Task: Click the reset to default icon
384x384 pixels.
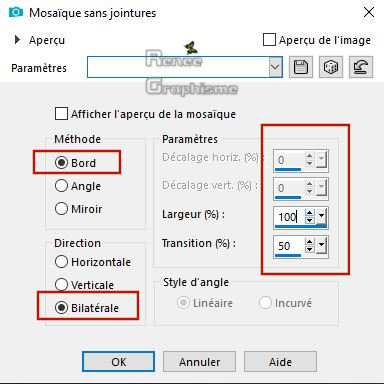Action: point(361,67)
